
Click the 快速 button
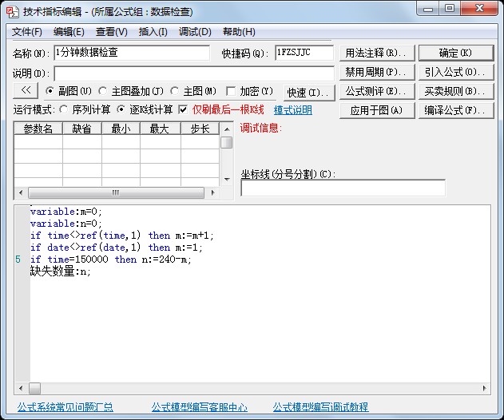coord(308,93)
